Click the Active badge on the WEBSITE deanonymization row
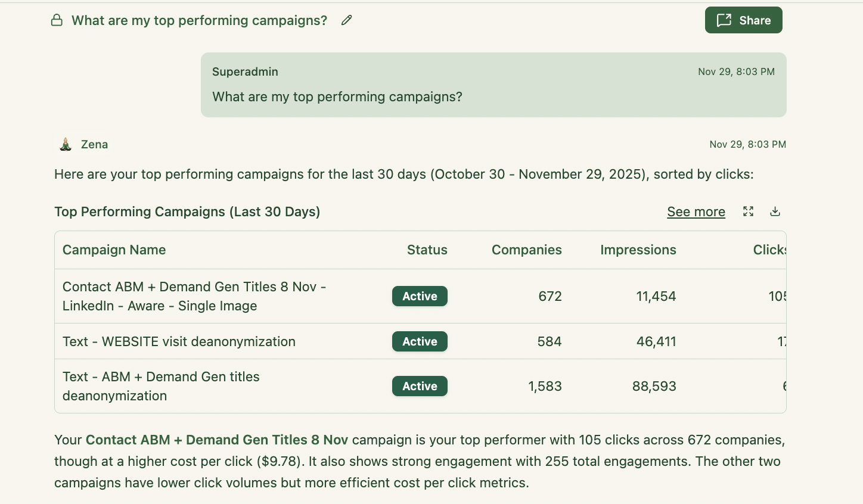 [x=420, y=341]
